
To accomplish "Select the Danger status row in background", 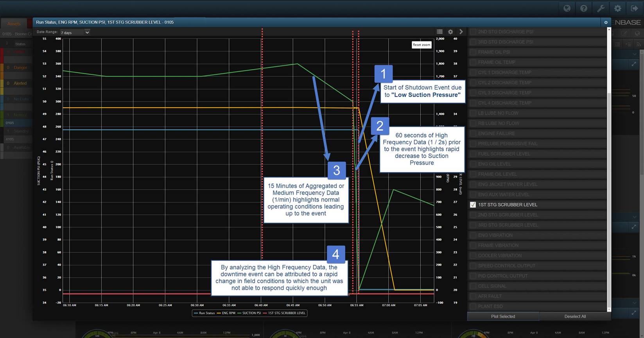I will click(16, 68).
